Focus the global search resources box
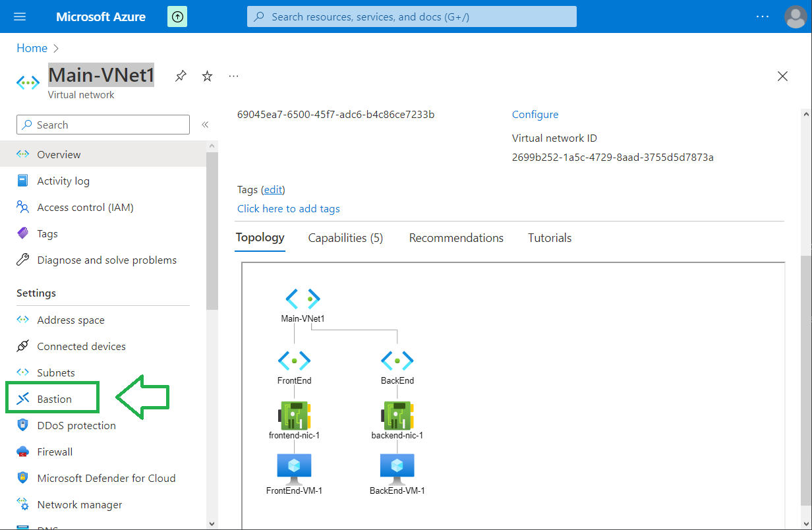 412,16
